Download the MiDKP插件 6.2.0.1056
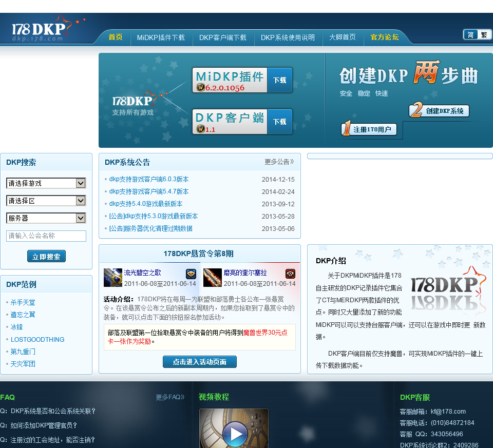Image resolution: width=493 pixels, height=448 pixels. point(279,80)
